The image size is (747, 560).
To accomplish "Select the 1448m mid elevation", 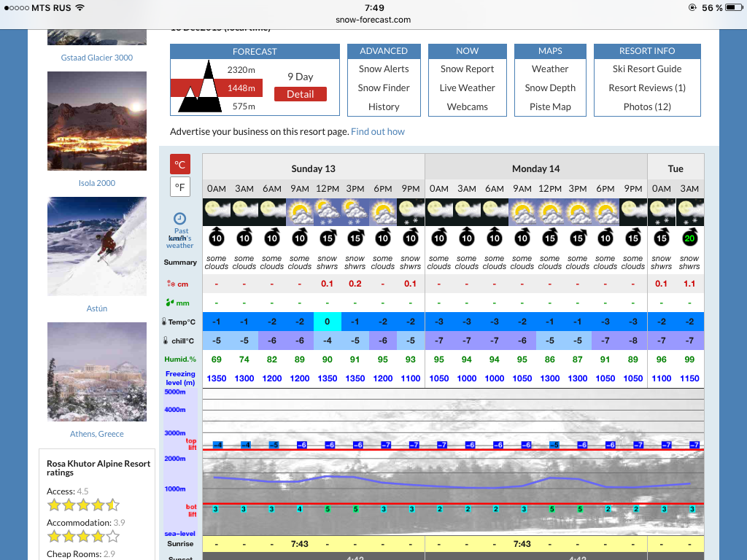I will (x=241, y=88).
